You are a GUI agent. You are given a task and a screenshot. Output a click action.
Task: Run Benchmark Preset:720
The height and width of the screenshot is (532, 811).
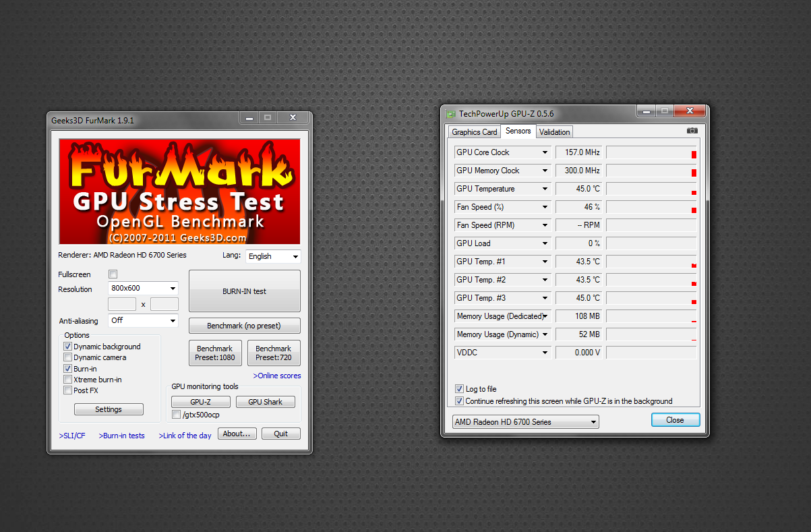(274, 353)
